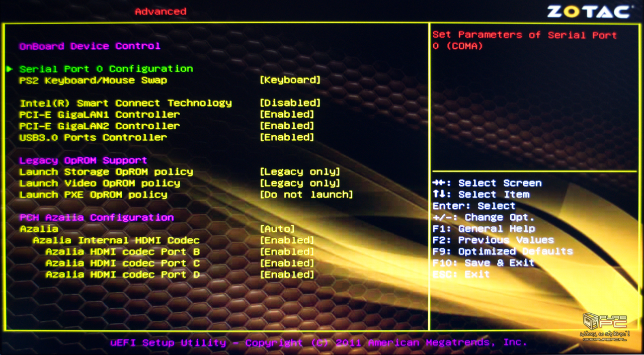
Task: Toggle USB3.0 Ports Controller Enabled value
Action: coord(287,138)
